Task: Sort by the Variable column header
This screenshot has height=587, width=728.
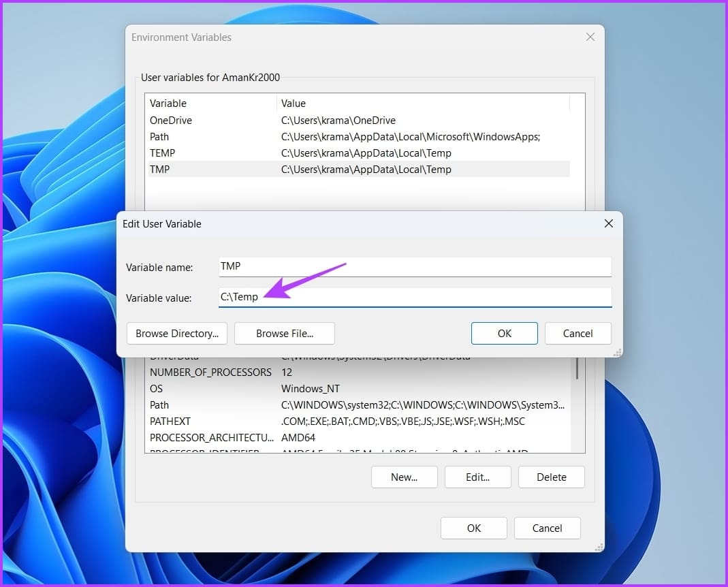Action: [x=211, y=103]
